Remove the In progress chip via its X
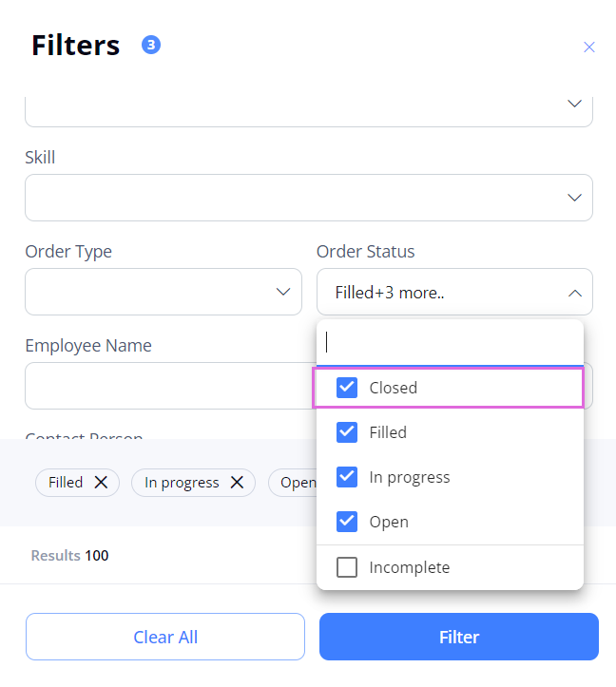Screen dimensions: 616x687 tap(237, 483)
